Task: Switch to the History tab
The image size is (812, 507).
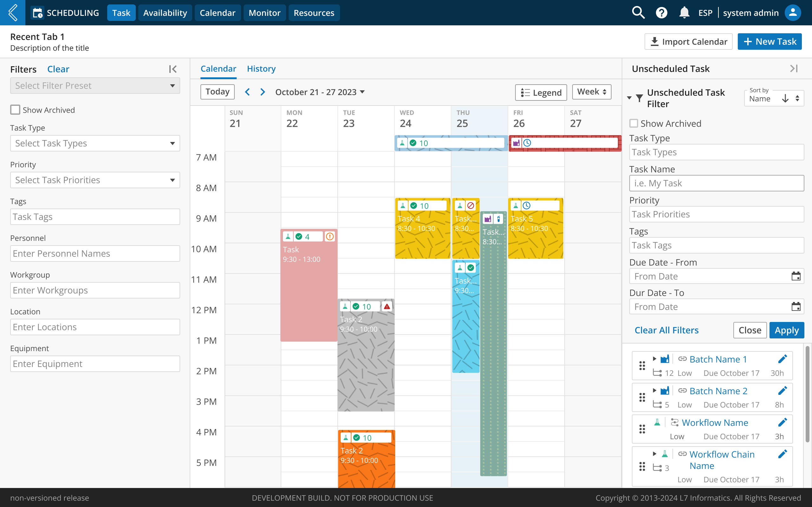Action: (261, 69)
